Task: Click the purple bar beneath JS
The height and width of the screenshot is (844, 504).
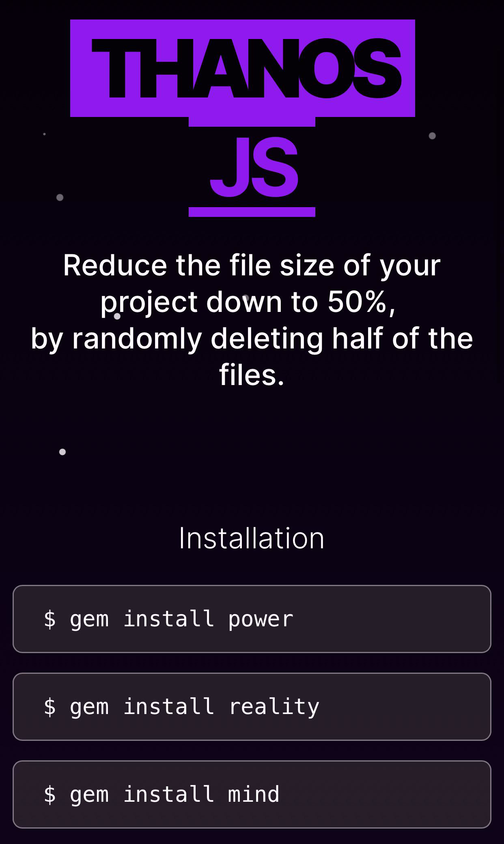Action: tap(252, 212)
